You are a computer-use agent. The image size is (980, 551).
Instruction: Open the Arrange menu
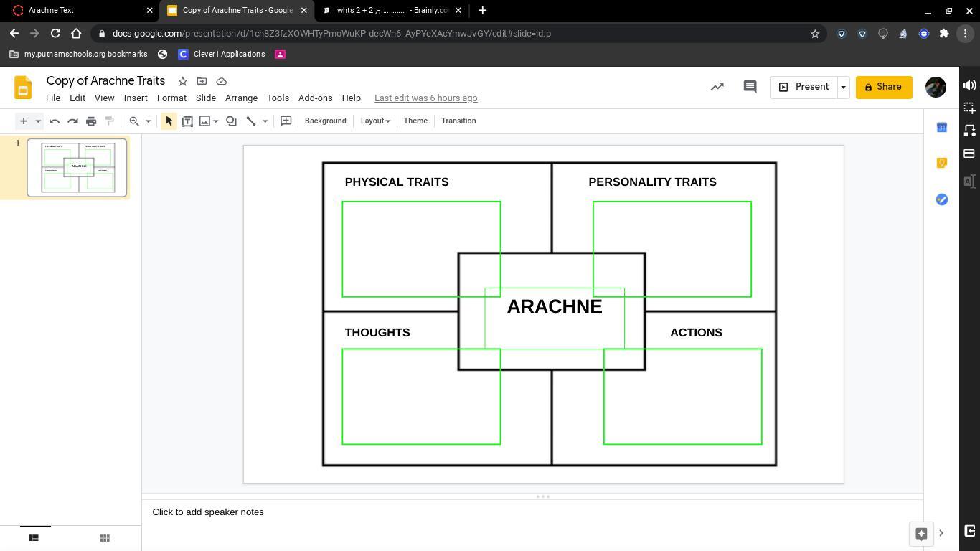(x=241, y=98)
